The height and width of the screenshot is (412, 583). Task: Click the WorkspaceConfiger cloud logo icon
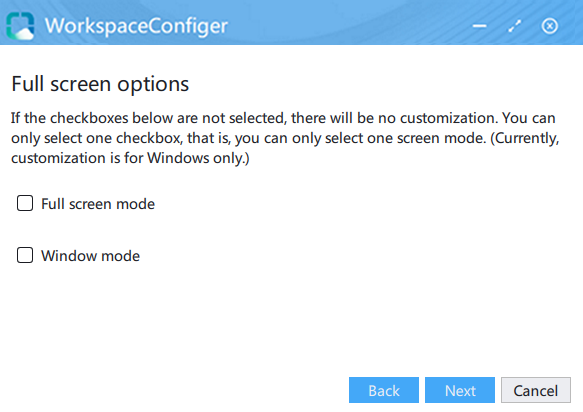[x=20, y=25]
